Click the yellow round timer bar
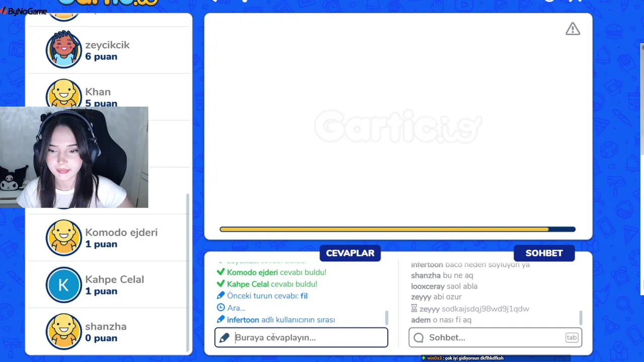This screenshot has height=362, width=644. click(x=397, y=229)
